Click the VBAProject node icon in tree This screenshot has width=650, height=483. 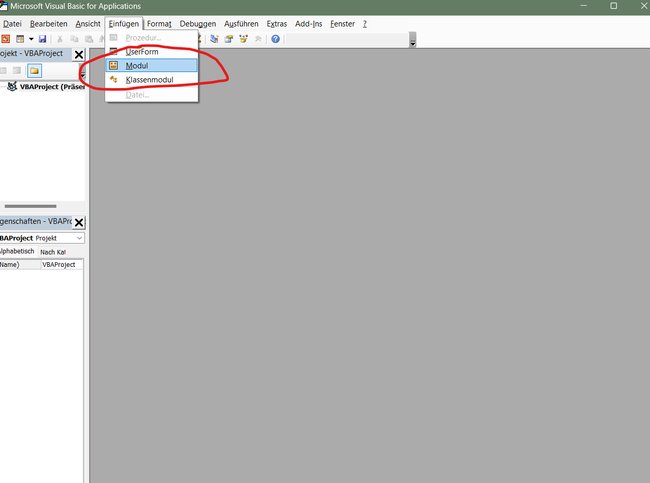(x=12, y=86)
